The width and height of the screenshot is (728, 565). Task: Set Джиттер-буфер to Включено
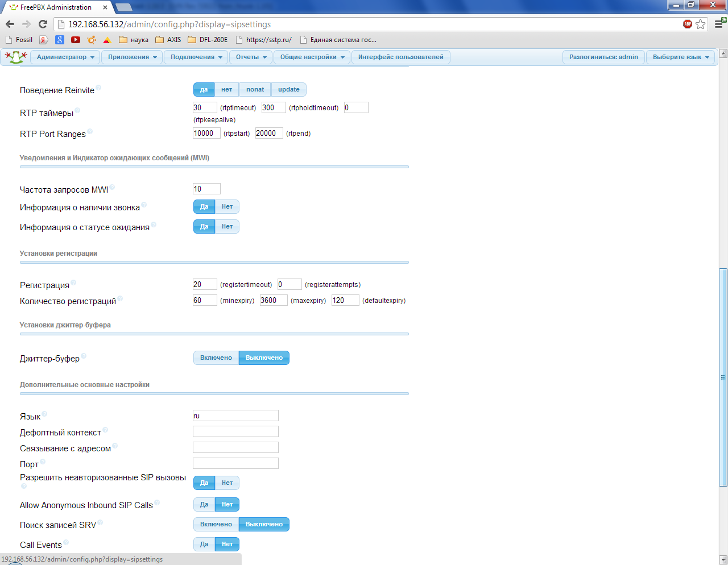coord(216,358)
